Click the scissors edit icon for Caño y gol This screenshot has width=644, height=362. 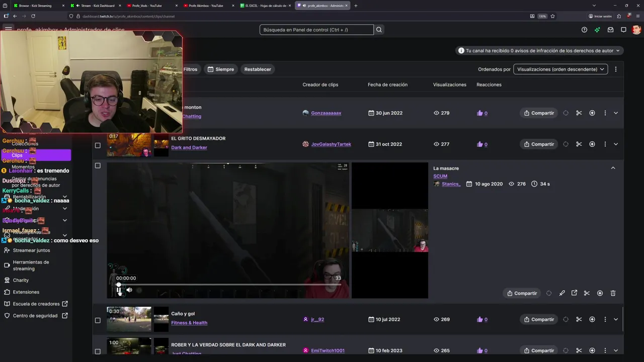coord(579,319)
